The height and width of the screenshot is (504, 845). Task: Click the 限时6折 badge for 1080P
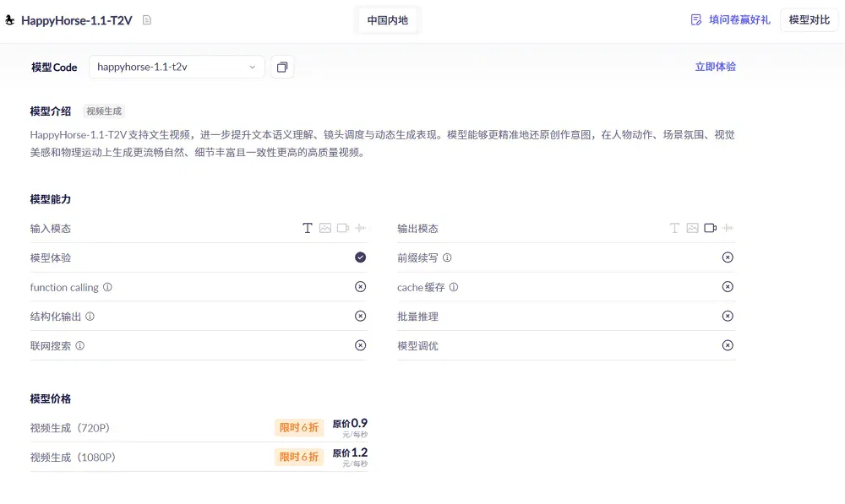pyautogui.click(x=299, y=457)
